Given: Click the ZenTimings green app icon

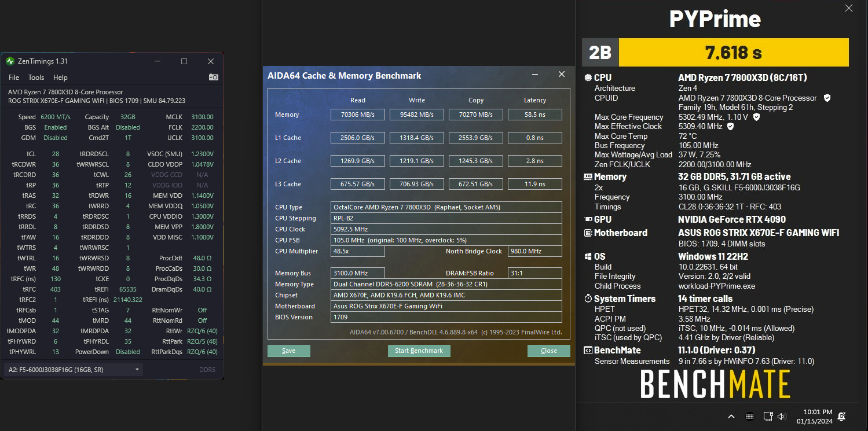Looking at the screenshot, I should coord(10,61).
